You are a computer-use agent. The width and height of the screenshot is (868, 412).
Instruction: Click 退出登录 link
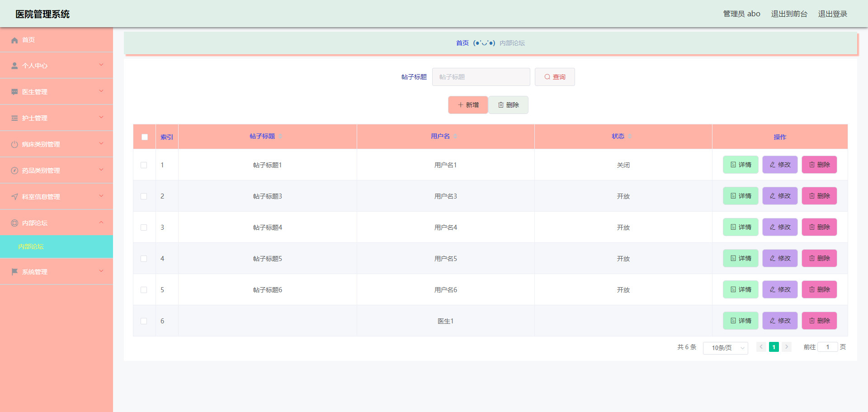click(832, 14)
